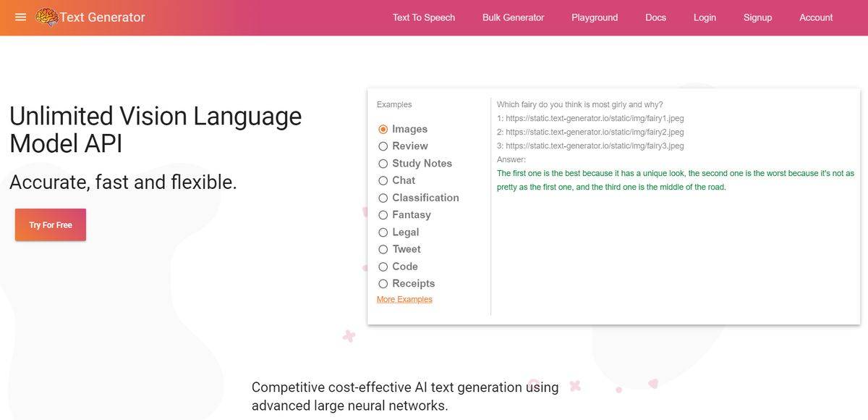Viewport: 868px width, 420px height.
Task: Go to the Docs page
Action: 655,17
